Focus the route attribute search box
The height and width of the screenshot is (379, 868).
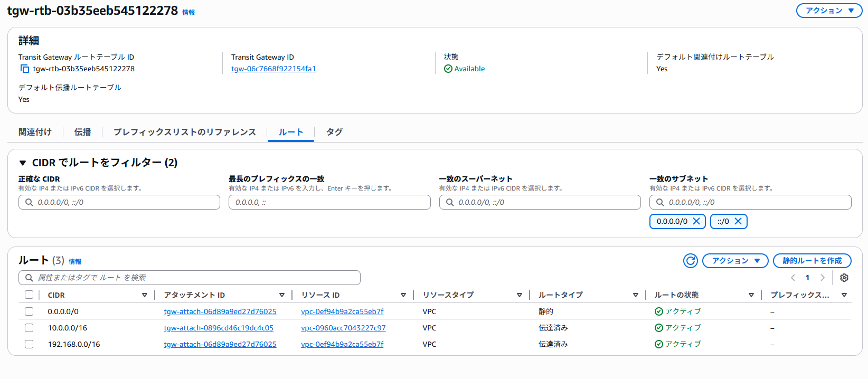click(x=190, y=278)
